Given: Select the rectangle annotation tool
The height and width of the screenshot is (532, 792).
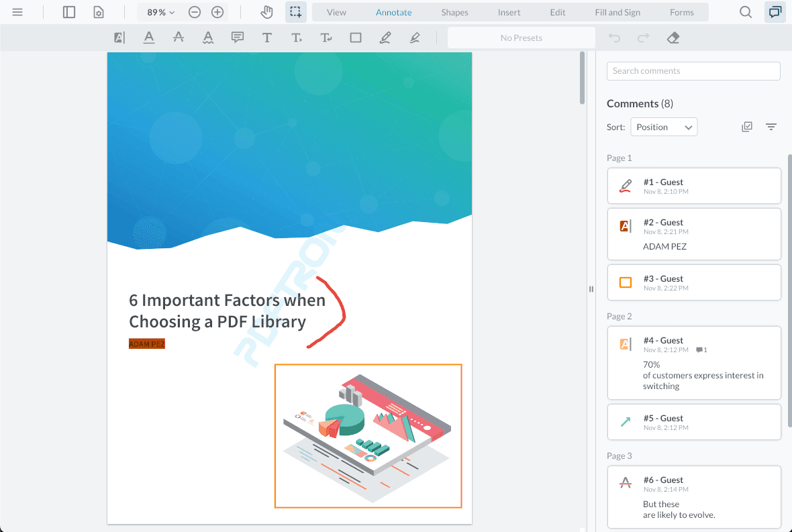Looking at the screenshot, I should (x=356, y=38).
